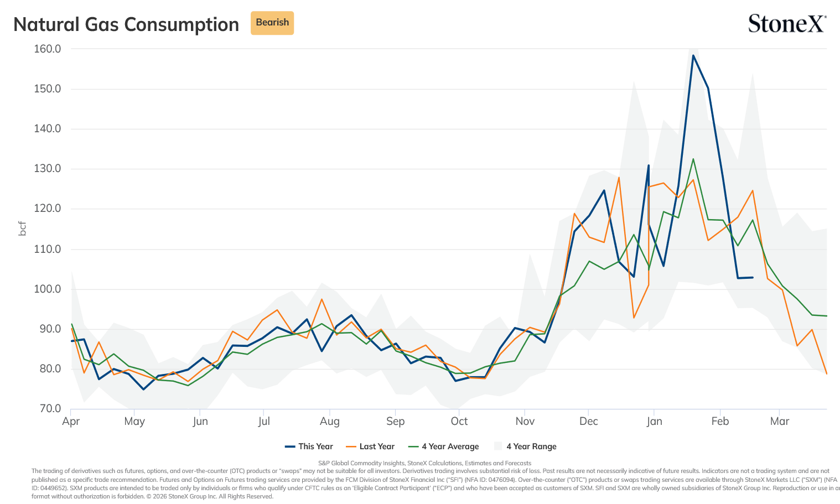The height and width of the screenshot is (504, 840).
Task: Select the Mar label on x-axis
Action: [x=780, y=421]
